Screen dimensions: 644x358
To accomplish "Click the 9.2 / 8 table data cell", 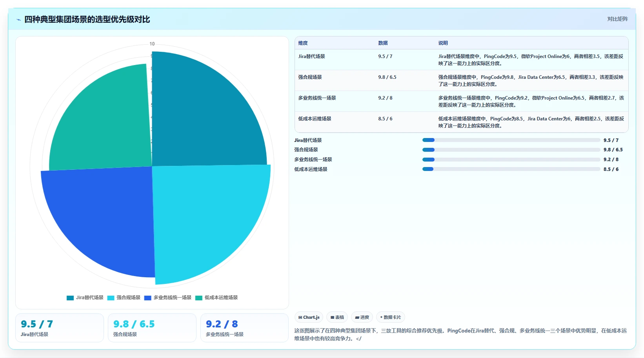I will (385, 98).
